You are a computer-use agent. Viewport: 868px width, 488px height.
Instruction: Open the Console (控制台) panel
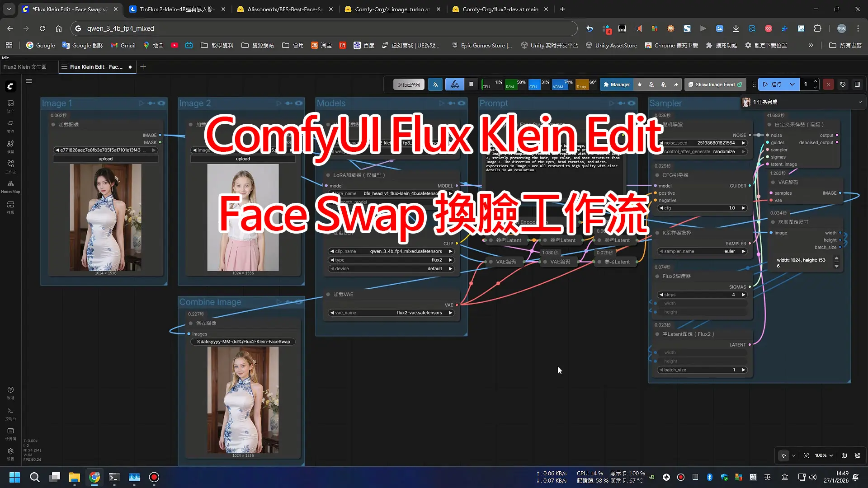click(10, 413)
